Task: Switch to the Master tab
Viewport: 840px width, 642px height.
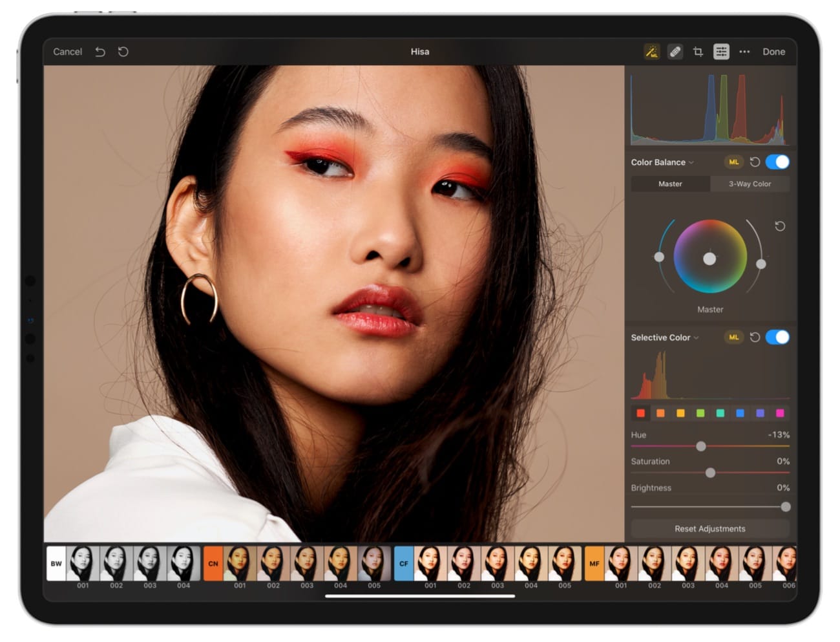Action: tap(670, 184)
